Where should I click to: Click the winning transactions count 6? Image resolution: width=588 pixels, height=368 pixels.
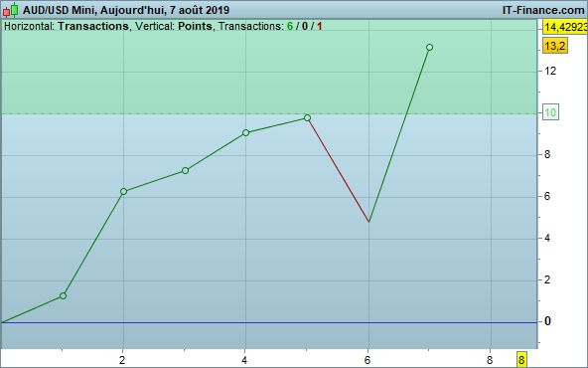(290, 26)
